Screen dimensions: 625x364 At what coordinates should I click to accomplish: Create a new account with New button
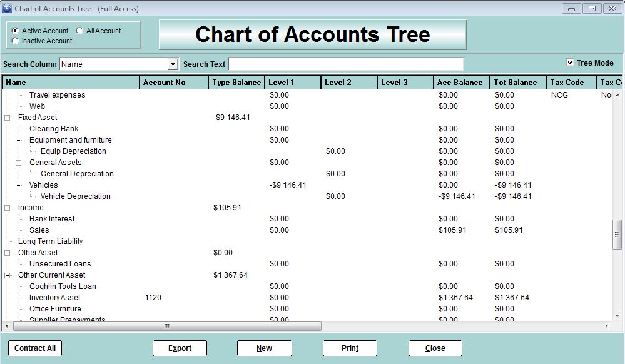point(264,348)
